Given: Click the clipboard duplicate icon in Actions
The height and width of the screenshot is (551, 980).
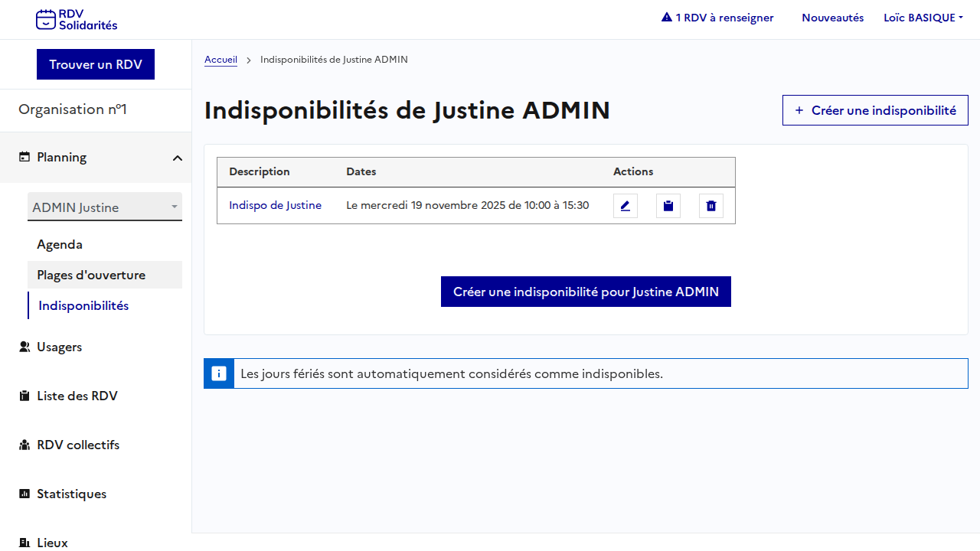Looking at the screenshot, I should [x=668, y=206].
